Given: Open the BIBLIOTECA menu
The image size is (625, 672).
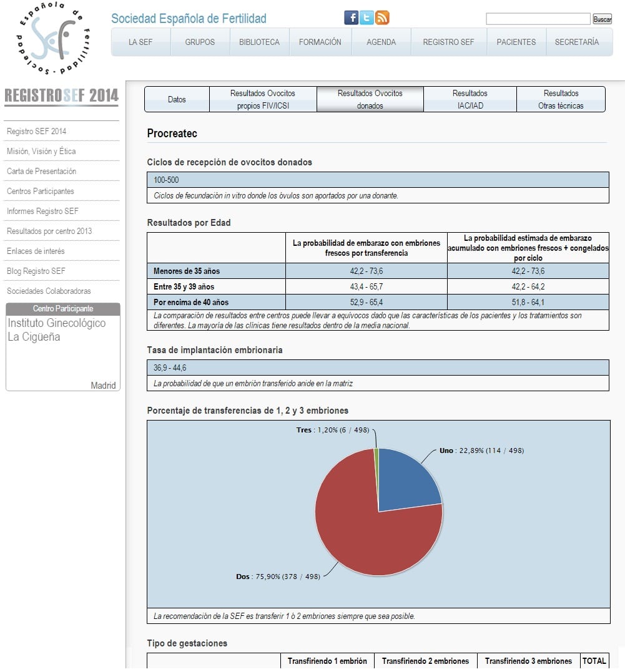Looking at the screenshot, I should (x=260, y=42).
